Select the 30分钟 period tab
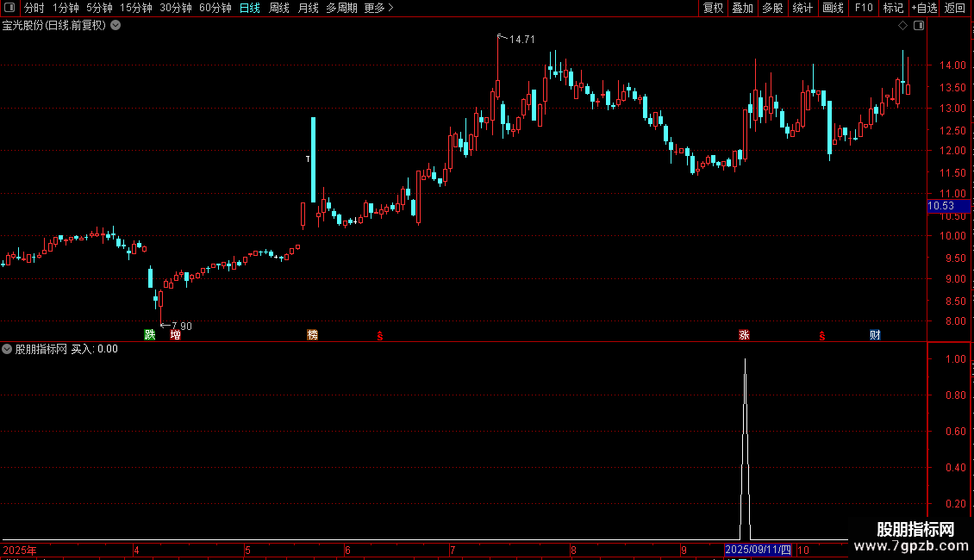974x560 pixels. pos(176,8)
